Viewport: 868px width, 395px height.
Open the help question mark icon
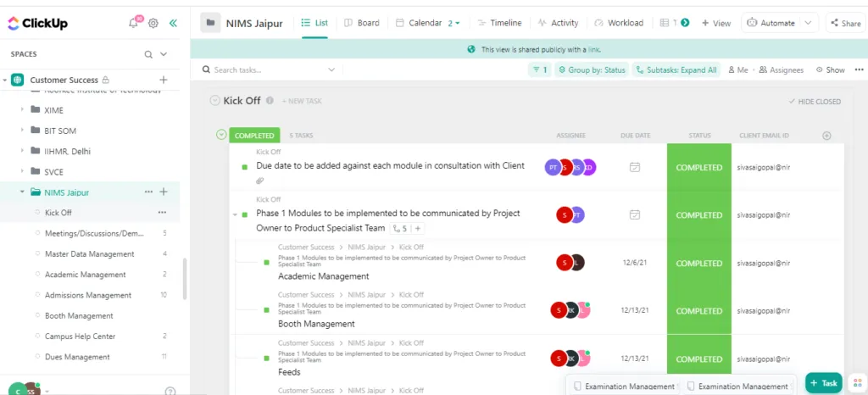(170, 391)
